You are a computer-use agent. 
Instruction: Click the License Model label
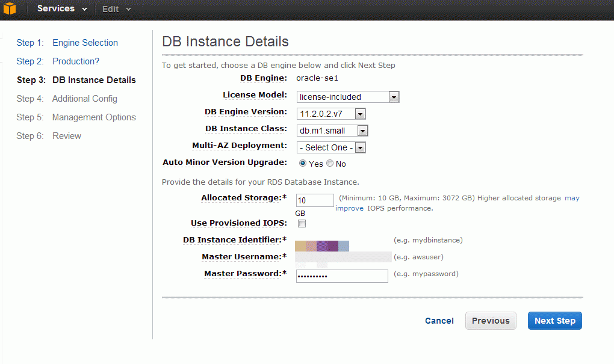pos(255,94)
